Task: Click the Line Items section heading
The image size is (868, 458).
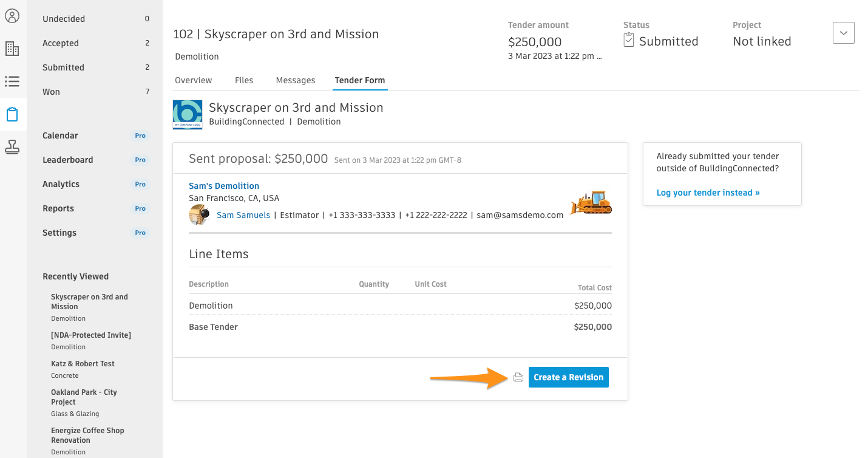Action: coord(219,254)
